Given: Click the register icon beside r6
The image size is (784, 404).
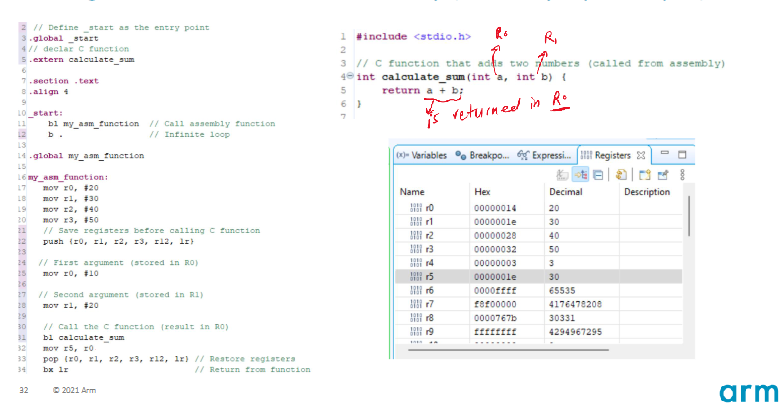Looking at the screenshot, I should [416, 290].
